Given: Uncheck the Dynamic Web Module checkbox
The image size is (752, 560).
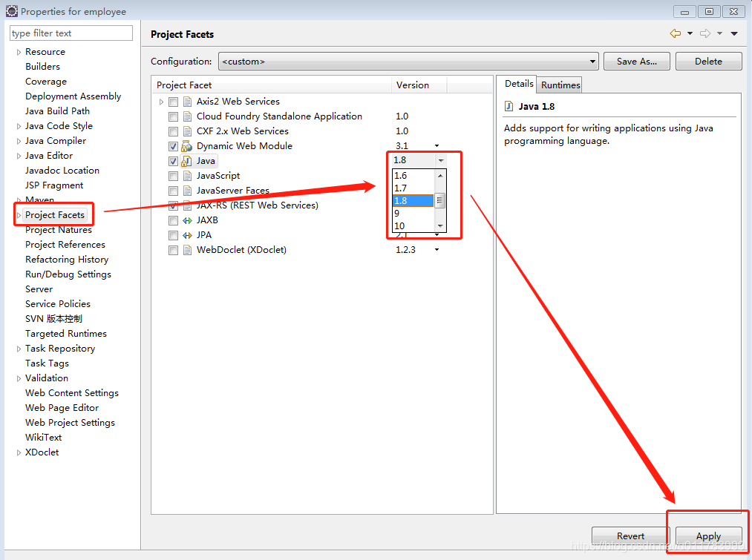Looking at the screenshot, I should (x=173, y=147).
